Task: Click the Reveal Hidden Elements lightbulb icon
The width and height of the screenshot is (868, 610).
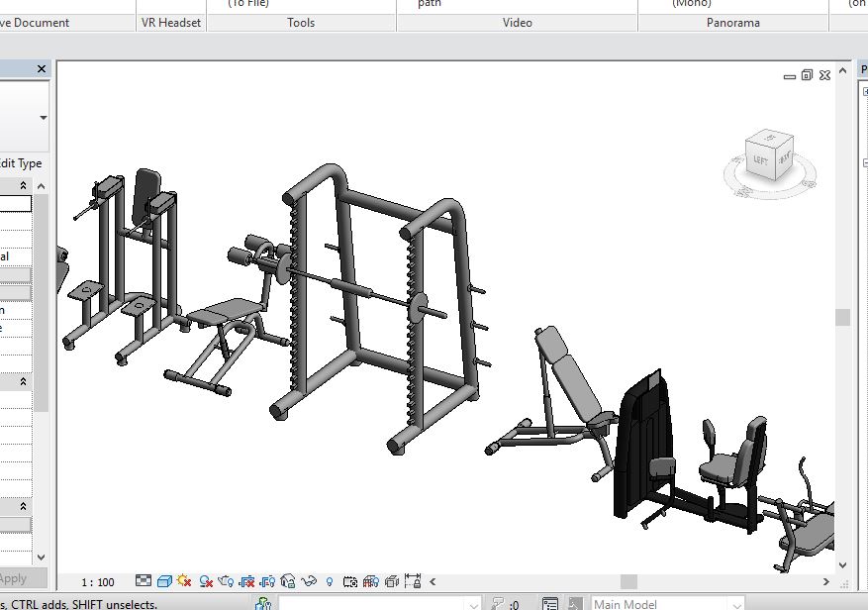Action: [332, 582]
